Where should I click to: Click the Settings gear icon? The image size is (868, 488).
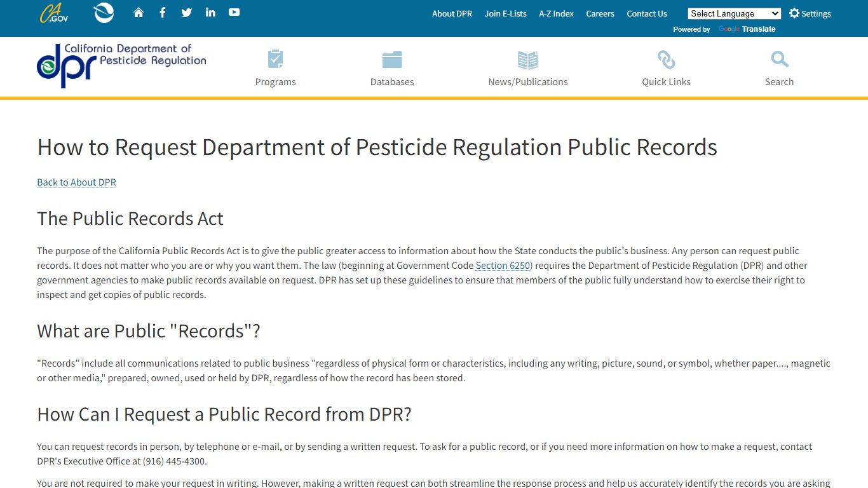794,13
